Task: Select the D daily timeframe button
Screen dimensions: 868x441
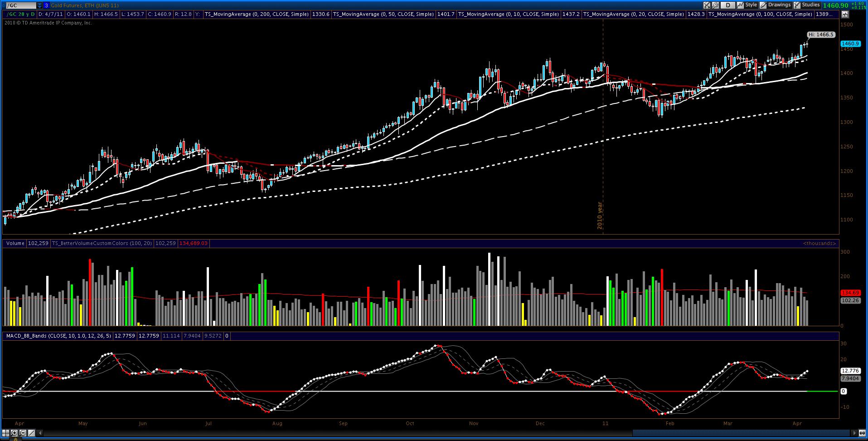Action: point(728,5)
